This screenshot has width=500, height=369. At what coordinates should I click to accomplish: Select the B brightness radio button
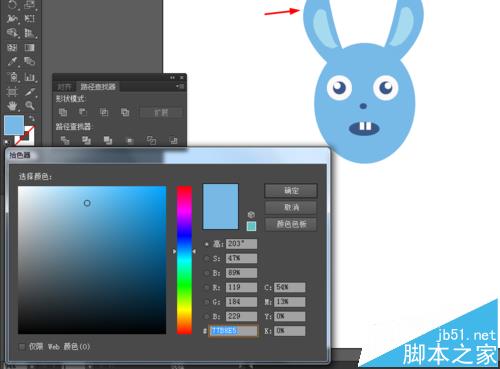click(x=207, y=273)
